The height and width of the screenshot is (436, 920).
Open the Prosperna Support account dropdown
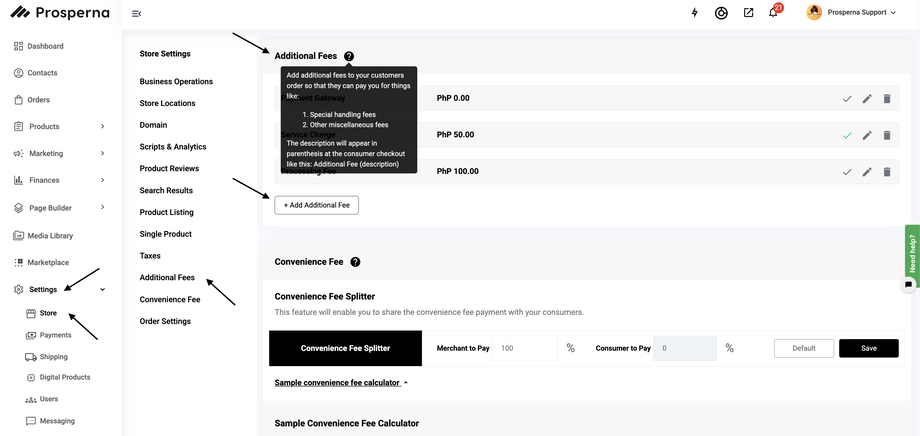point(852,13)
